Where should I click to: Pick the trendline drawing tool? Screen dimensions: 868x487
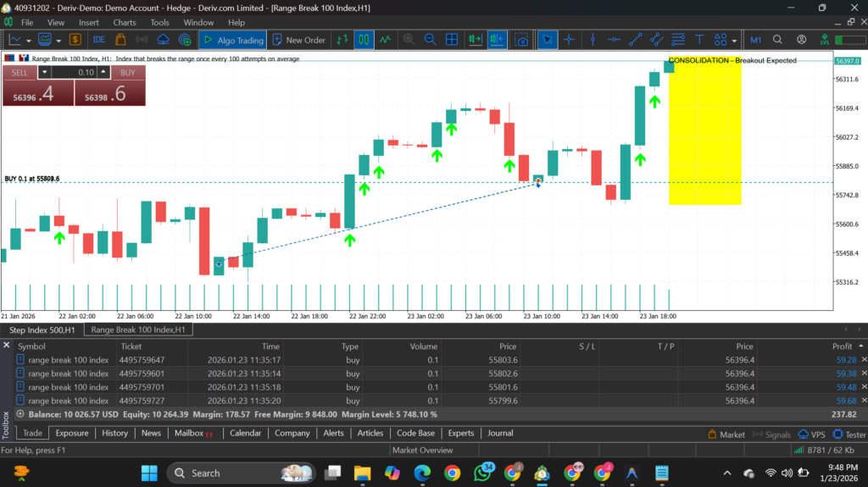coord(635,40)
